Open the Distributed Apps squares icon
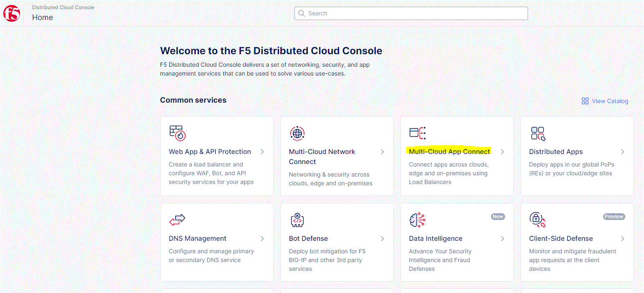Screen dimensions: 644x293 tap(538, 134)
